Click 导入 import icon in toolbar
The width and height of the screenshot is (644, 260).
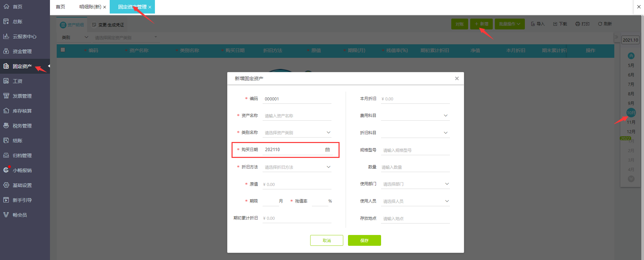click(x=533, y=24)
